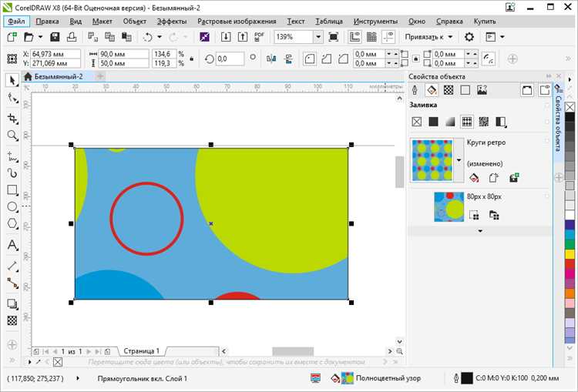Viewport: 578px width, 392px height.
Task: Pick the Text tool
Action: coord(12,245)
